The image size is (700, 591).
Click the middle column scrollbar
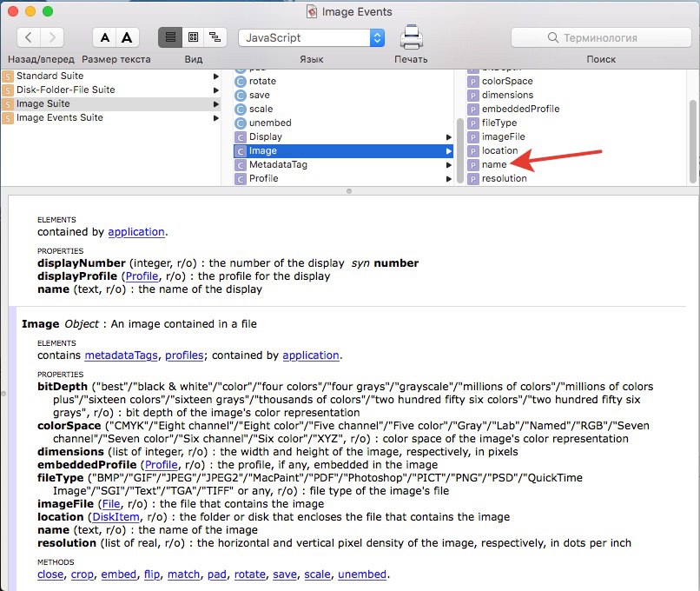click(x=459, y=150)
